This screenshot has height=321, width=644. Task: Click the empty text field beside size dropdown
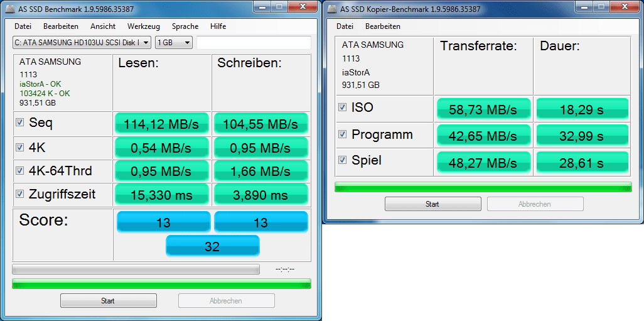coord(254,43)
